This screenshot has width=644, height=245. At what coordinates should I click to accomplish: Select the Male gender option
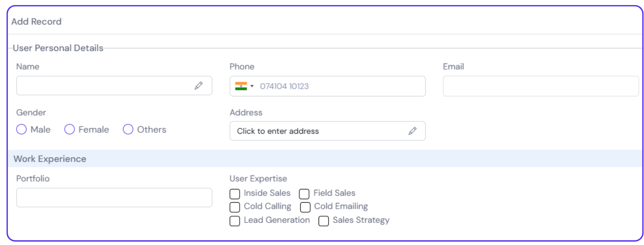[x=21, y=129]
